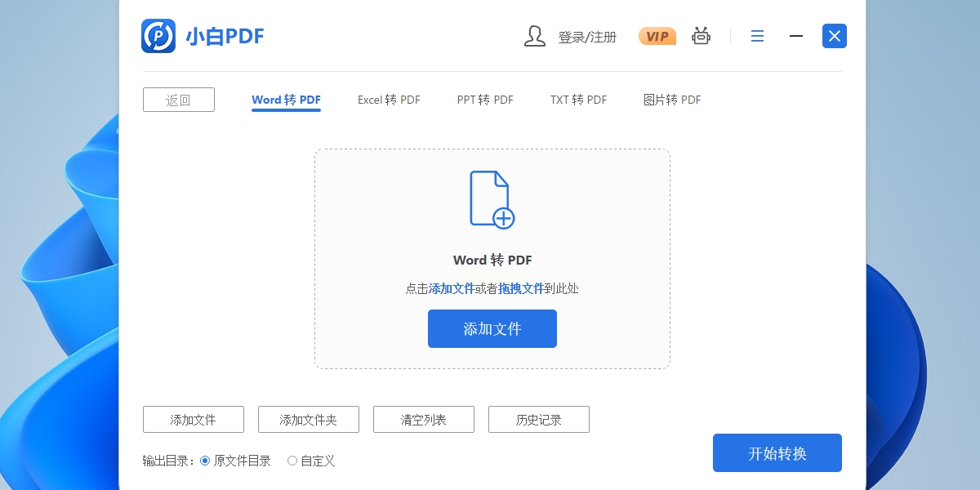Open the hamburger menu icon
This screenshot has width=980, height=490.
(x=758, y=36)
